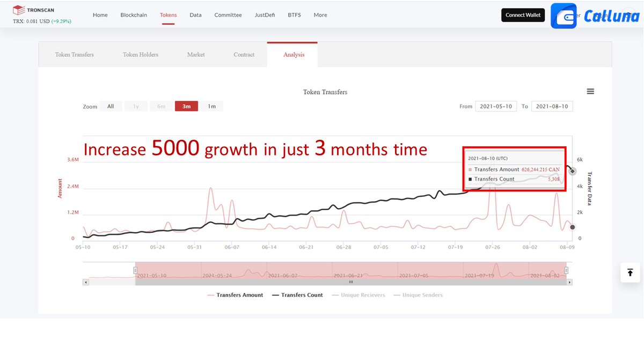Open the Tokens menu

[168, 15]
